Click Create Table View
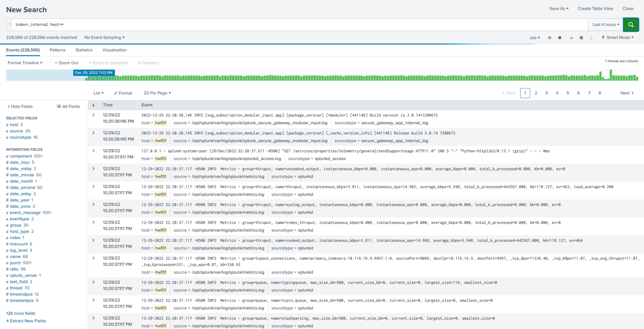This screenshot has width=644, height=329. pyautogui.click(x=595, y=9)
